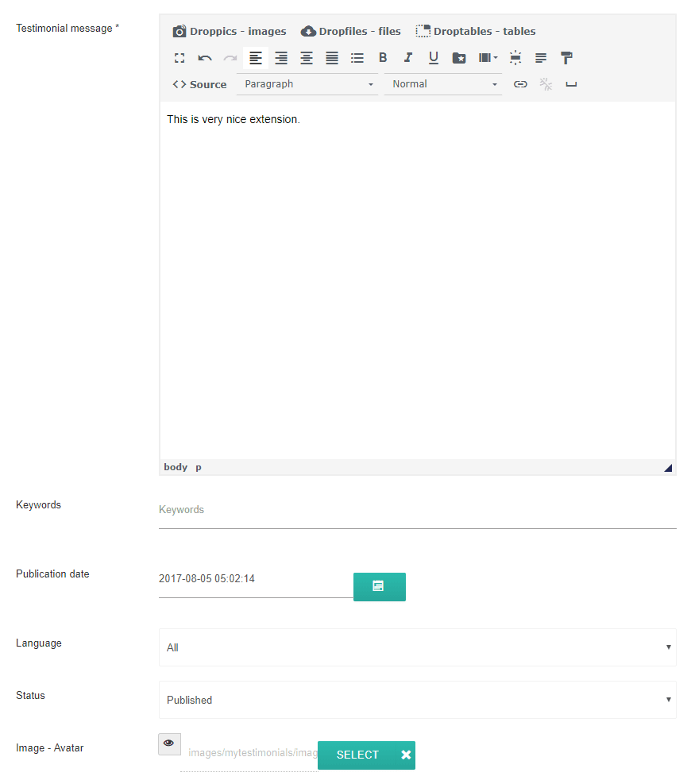The height and width of the screenshot is (784, 691).
Task: Click the fullscreen maximize editor icon
Action: tap(180, 58)
